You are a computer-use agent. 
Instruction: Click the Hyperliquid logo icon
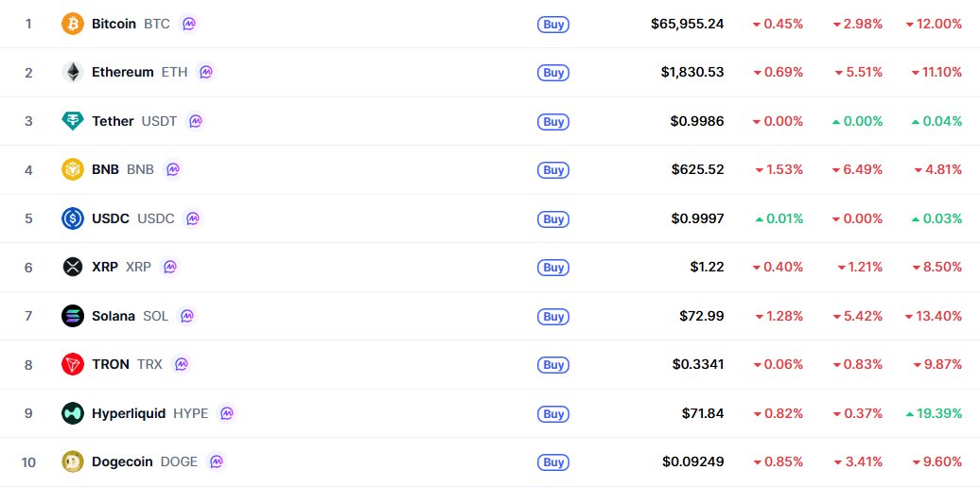coord(73,413)
